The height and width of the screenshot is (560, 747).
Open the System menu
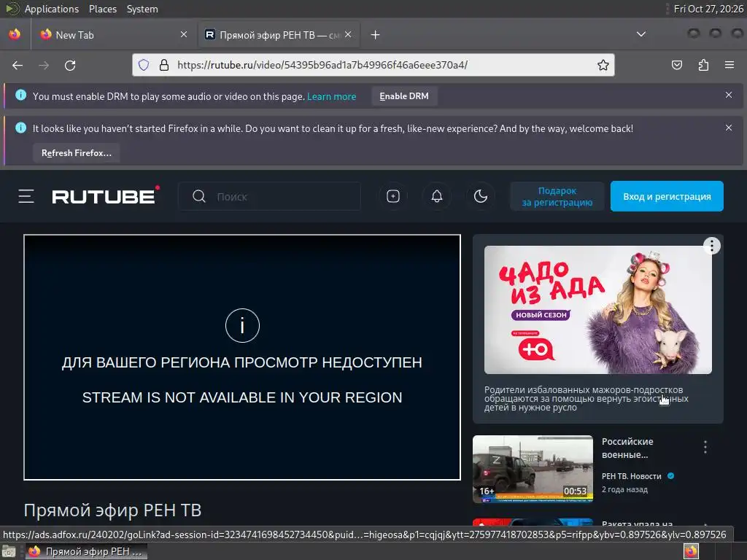pos(142,9)
